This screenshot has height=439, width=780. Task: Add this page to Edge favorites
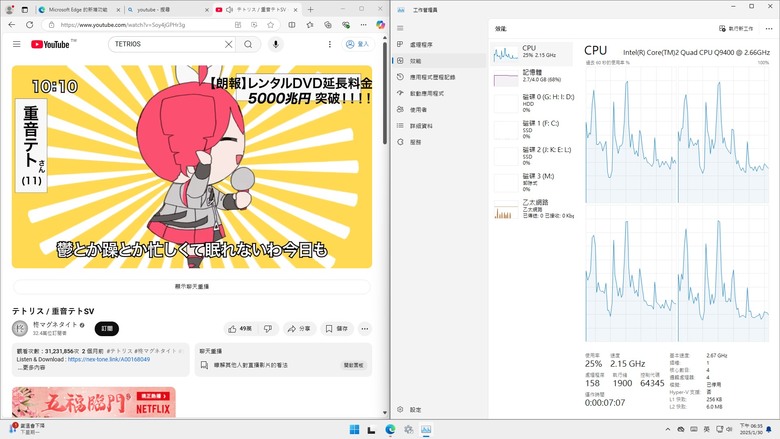coord(270,24)
